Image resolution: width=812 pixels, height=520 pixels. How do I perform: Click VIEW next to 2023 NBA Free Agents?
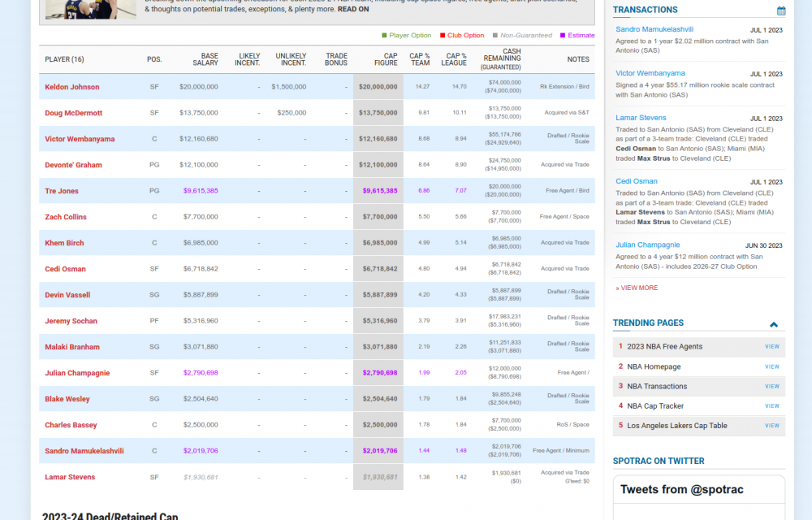pos(771,346)
